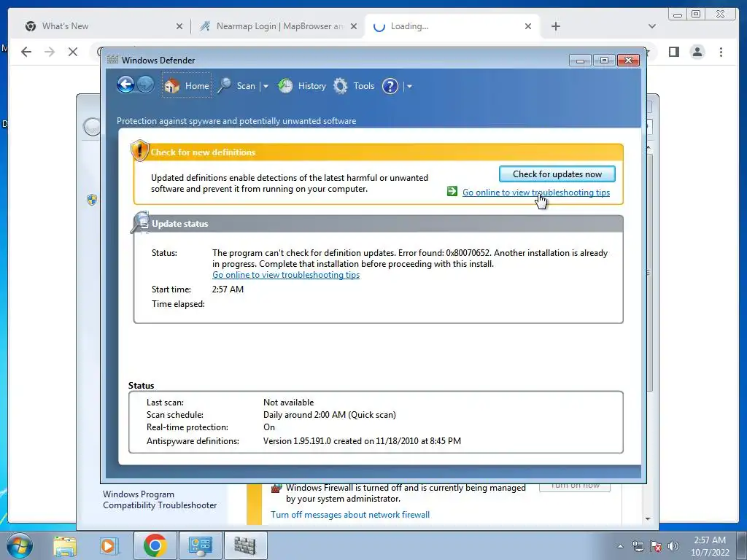Viewport: 747px width, 560px height.
Task: Open troubleshooting tips link under Status
Action: coord(286,275)
